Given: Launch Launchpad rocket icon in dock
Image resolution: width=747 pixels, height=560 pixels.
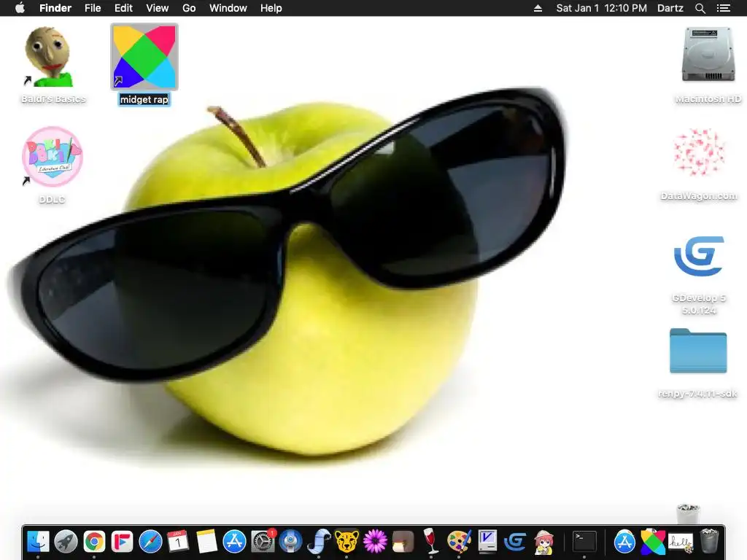Looking at the screenshot, I should [x=66, y=542].
